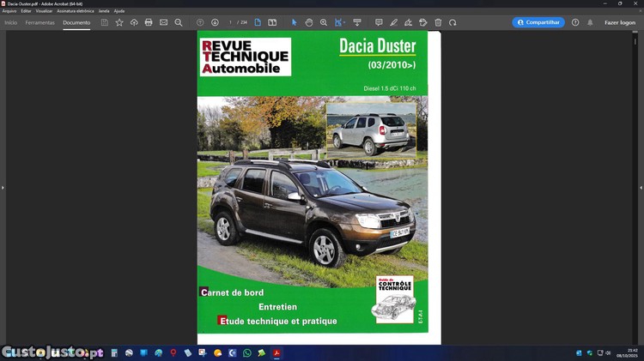The width and height of the screenshot is (644, 361).
Task: Click the delete trash icon
Action: 438,22
